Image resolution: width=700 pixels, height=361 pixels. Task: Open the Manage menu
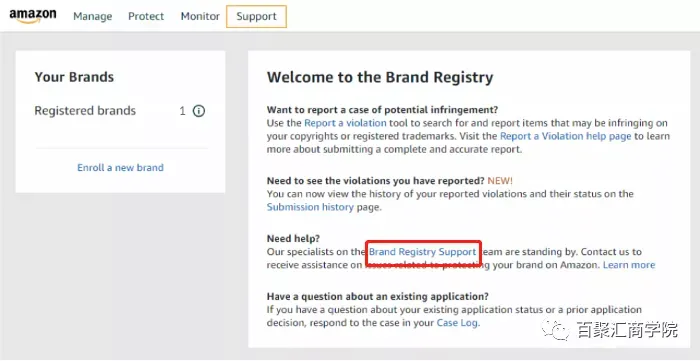93,17
